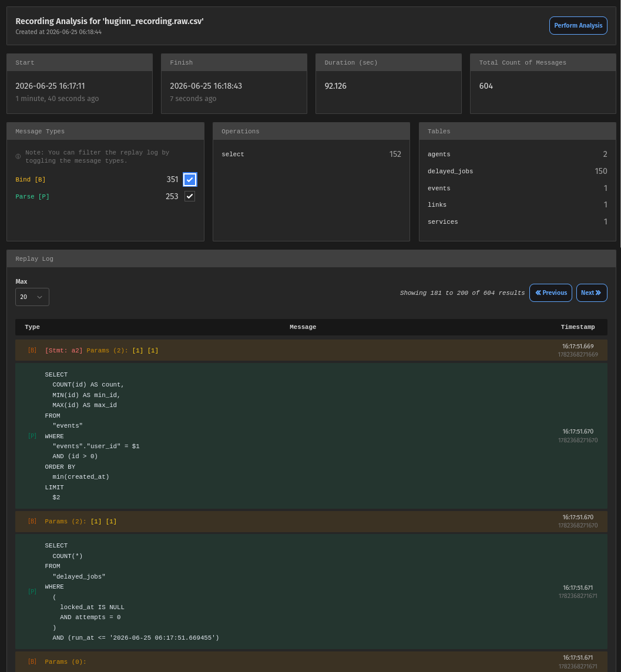Click the Total Count of Messages value 604

tap(486, 86)
